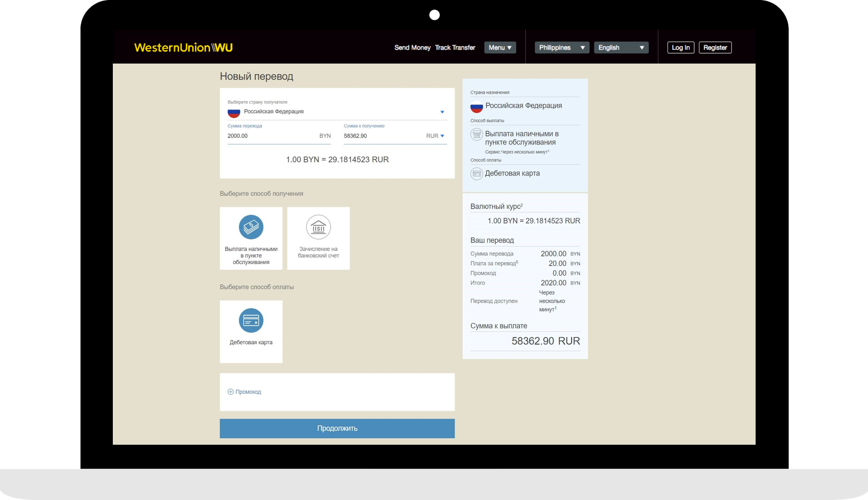Click Russian flag in destination summary
This screenshot has width=868, height=500.
point(476,106)
